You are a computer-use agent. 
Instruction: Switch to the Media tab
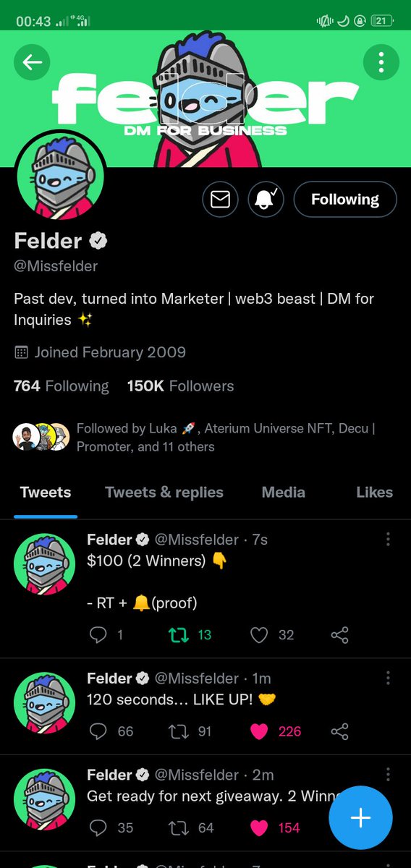tap(283, 493)
